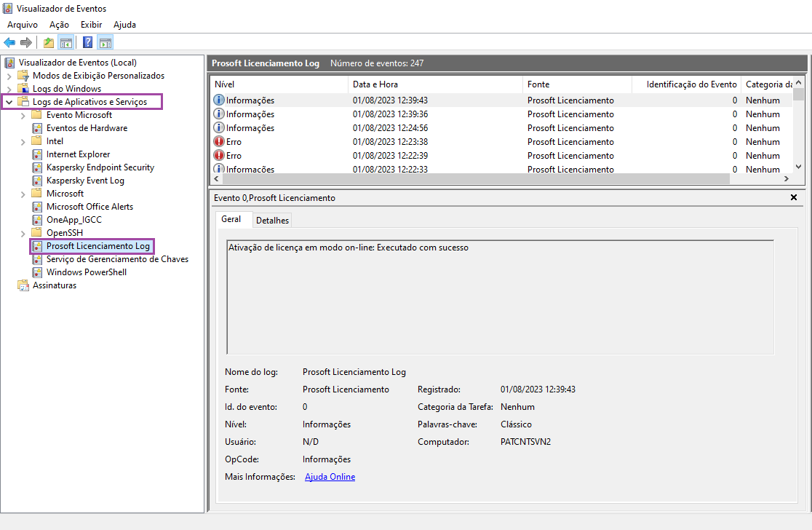
Task: Click the Windows PowerShell log icon
Action: click(37, 272)
